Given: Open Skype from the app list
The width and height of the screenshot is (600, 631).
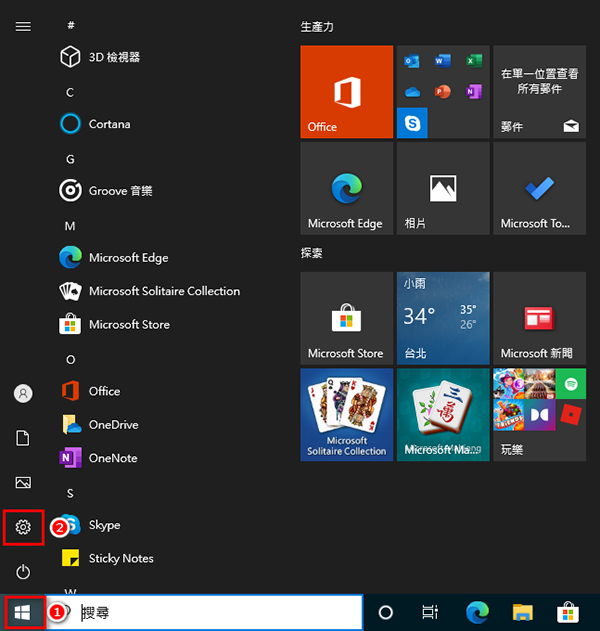Looking at the screenshot, I should pos(89,525).
